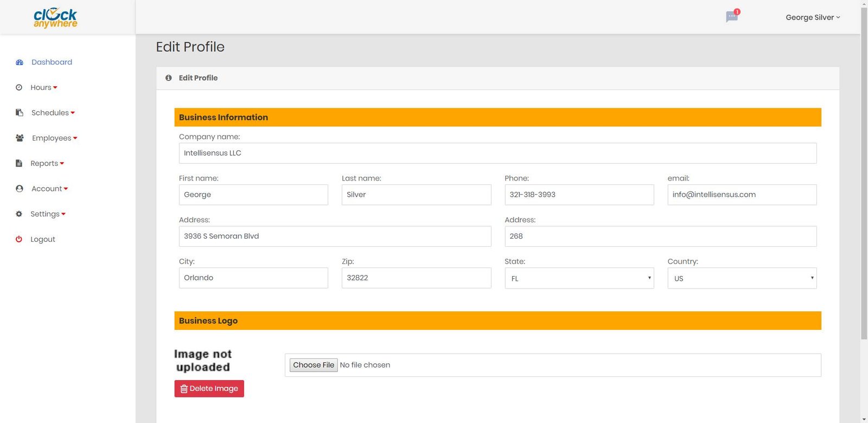
Task: Expand the Employees sidebar menu
Action: point(54,138)
